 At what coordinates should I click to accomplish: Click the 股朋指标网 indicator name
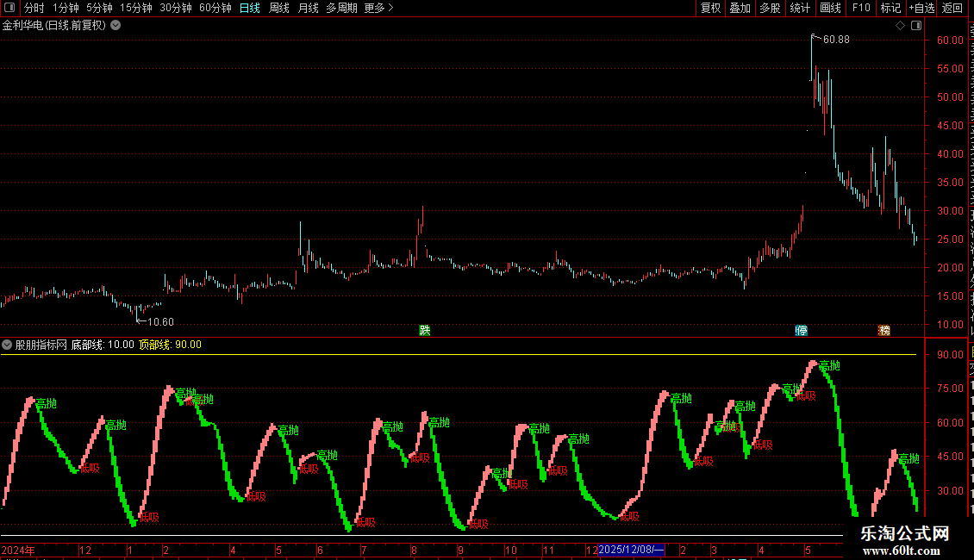click(x=41, y=345)
